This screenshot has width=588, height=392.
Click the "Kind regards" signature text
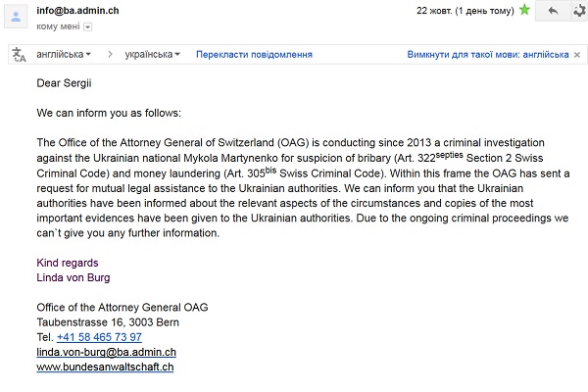(x=69, y=263)
